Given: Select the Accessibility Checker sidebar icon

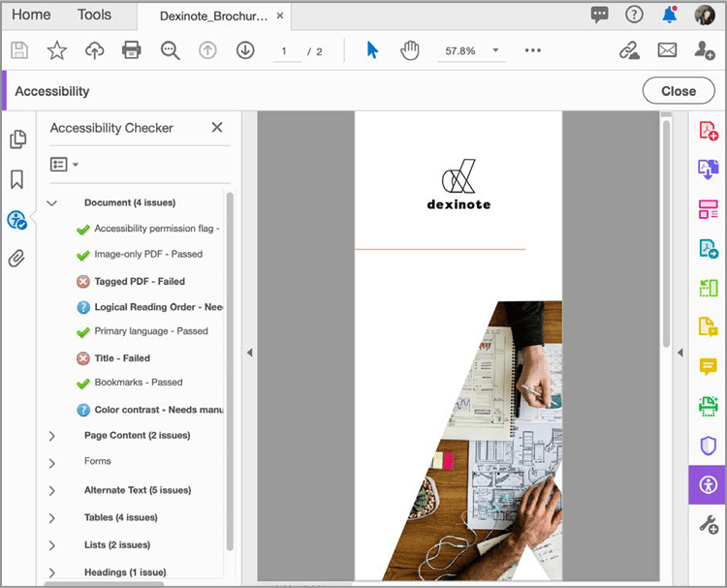Looking at the screenshot, I should click(x=17, y=220).
